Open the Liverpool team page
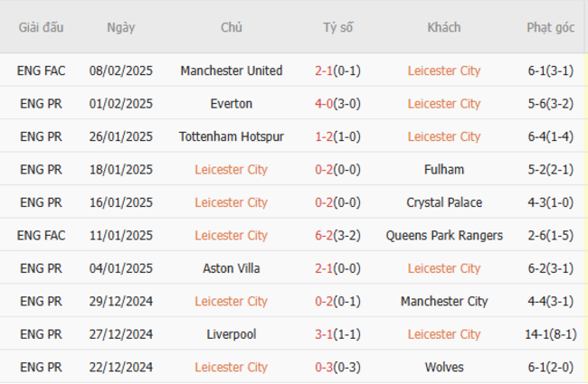 (232, 334)
